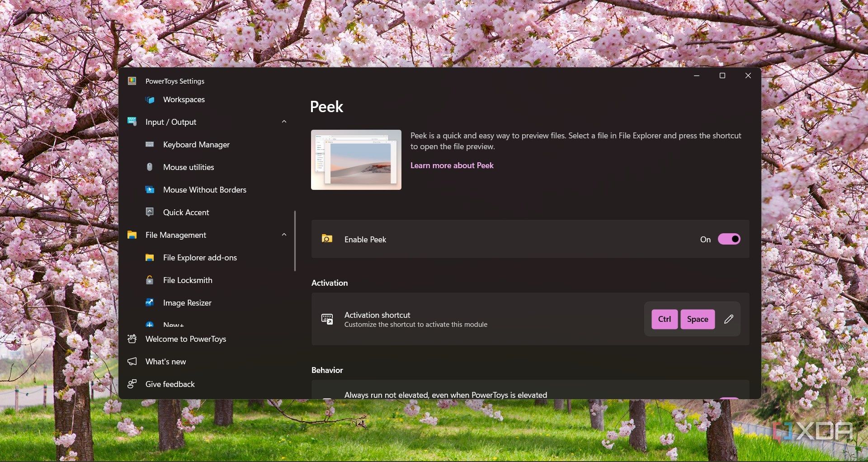Click the File Locksmith padlock icon
Image resolution: width=868 pixels, height=462 pixels.
pyautogui.click(x=150, y=280)
